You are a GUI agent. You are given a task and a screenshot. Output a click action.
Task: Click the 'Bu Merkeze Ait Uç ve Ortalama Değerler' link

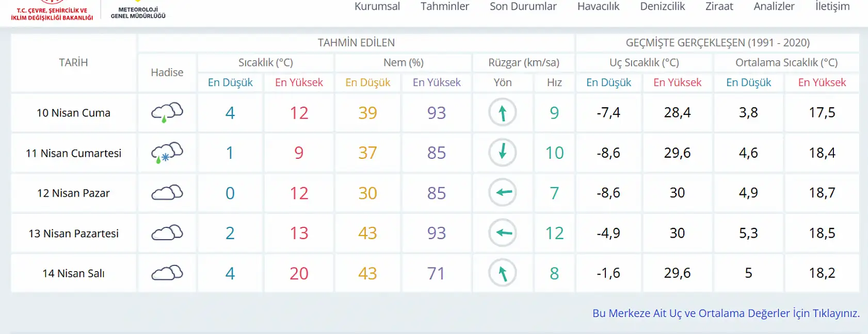pyautogui.click(x=726, y=313)
